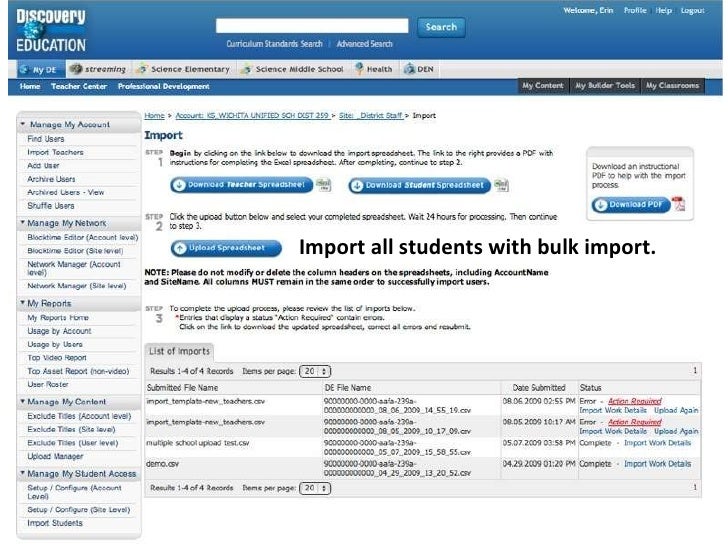The image size is (728, 546).
Task: Open Import Students in sidebar
Action: click(x=55, y=523)
